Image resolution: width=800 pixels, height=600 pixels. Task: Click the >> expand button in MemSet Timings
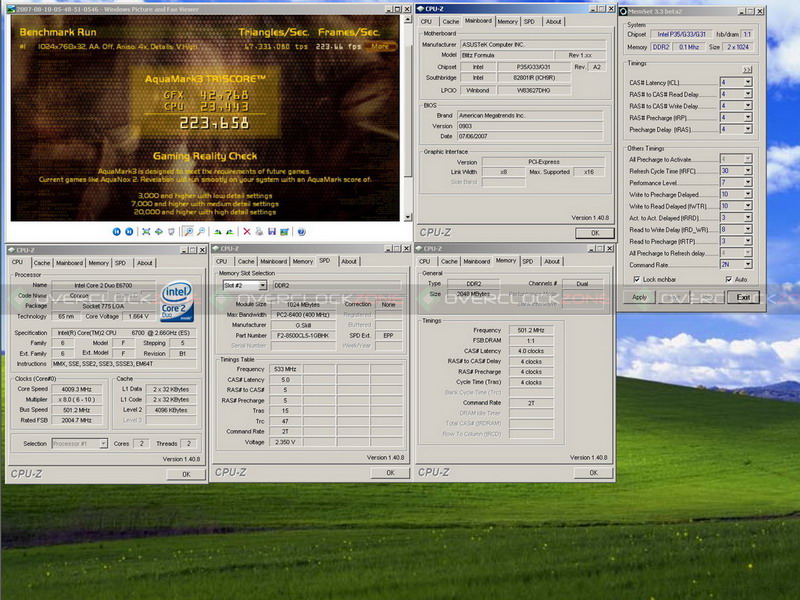pyautogui.click(x=747, y=69)
